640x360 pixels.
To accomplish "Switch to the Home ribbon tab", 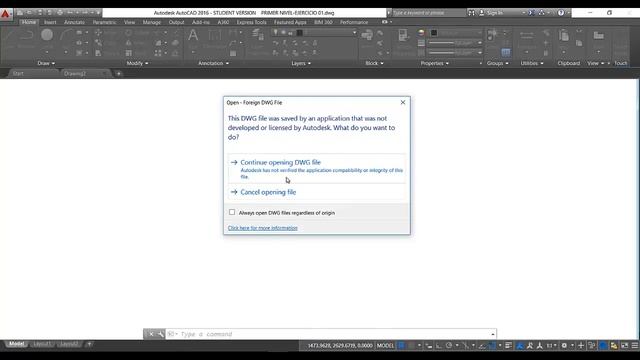I will point(29,22).
